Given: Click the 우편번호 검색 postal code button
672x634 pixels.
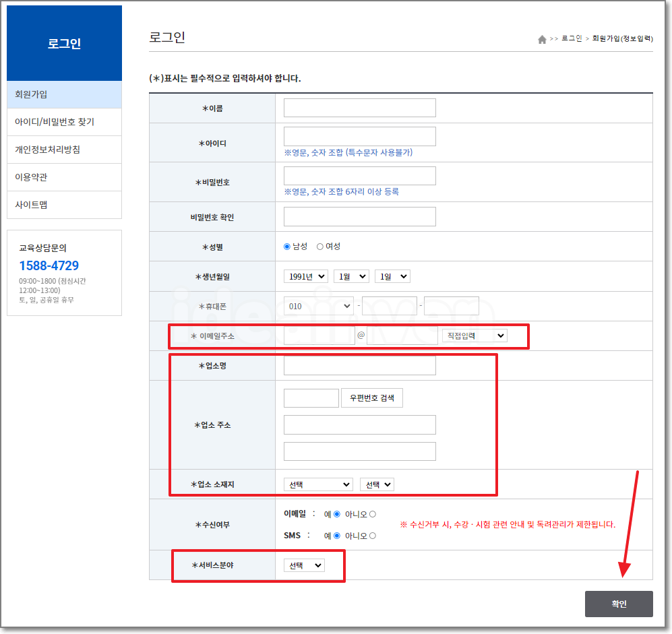Looking at the screenshot, I should click(x=371, y=398).
